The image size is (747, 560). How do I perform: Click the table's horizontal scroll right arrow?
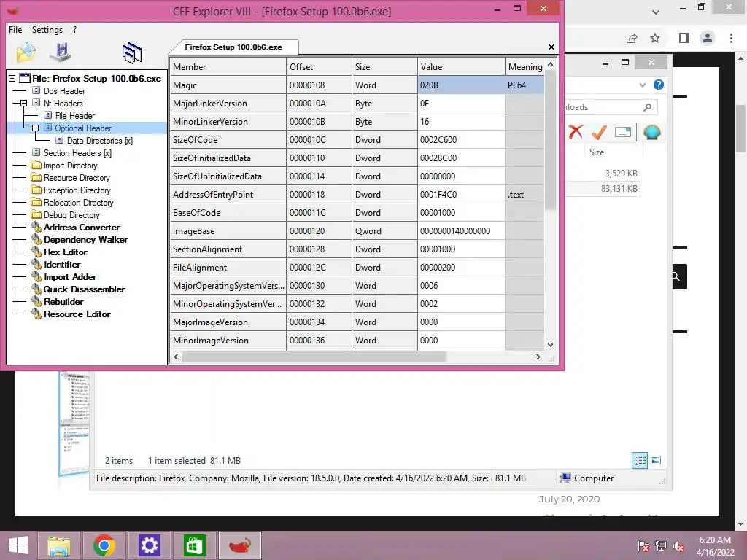[x=538, y=357]
